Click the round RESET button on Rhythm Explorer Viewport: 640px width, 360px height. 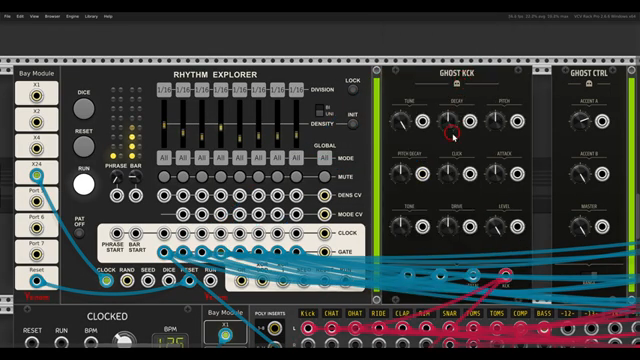tap(84, 147)
